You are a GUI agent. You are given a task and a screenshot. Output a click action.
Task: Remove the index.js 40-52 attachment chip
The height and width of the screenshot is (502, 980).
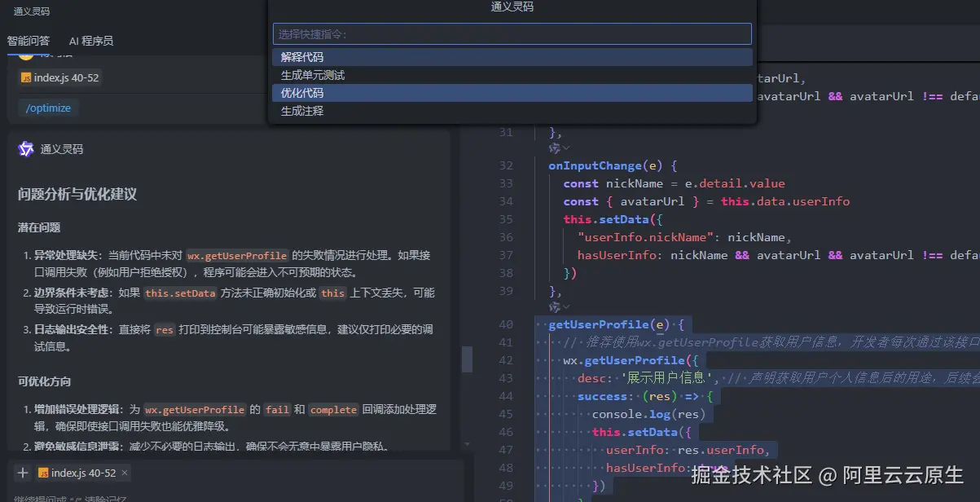click(x=125, y=473)
